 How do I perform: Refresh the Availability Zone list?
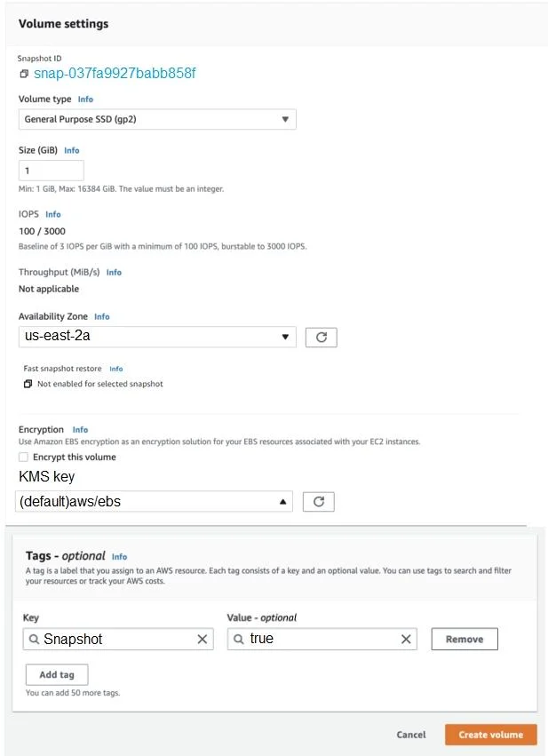tap(321, 337)
